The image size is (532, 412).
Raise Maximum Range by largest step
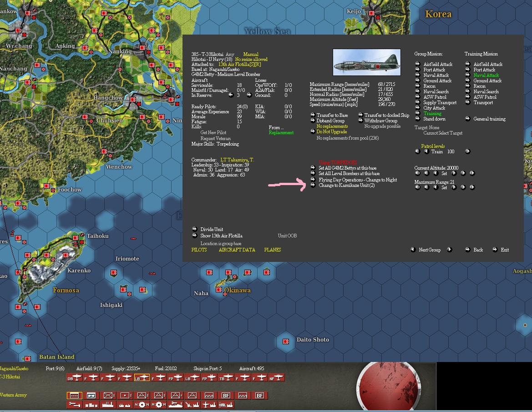(x=472, y=187)
